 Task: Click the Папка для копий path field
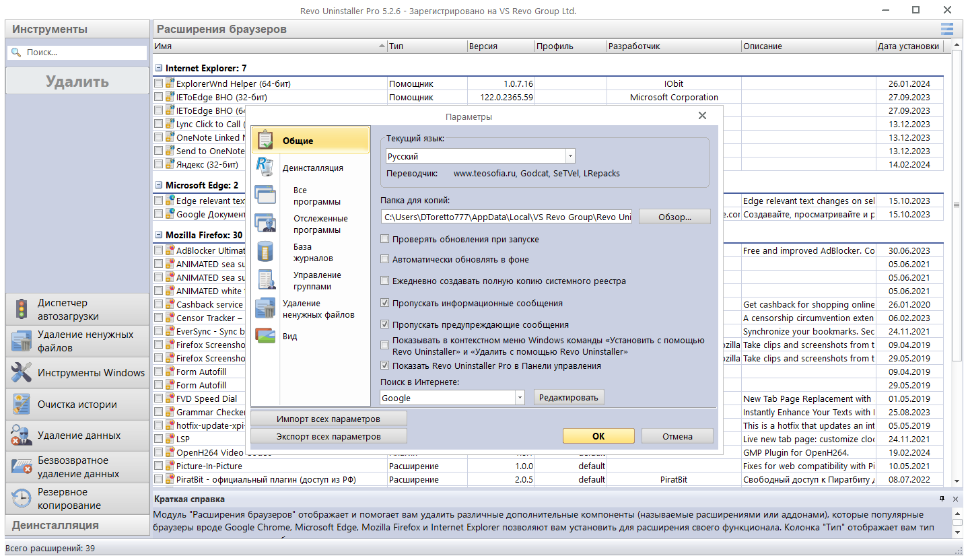[507, 217]
